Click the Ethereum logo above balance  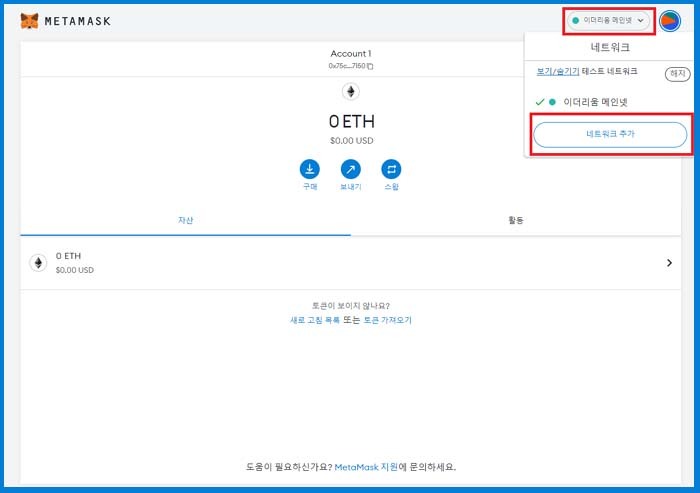351,92
